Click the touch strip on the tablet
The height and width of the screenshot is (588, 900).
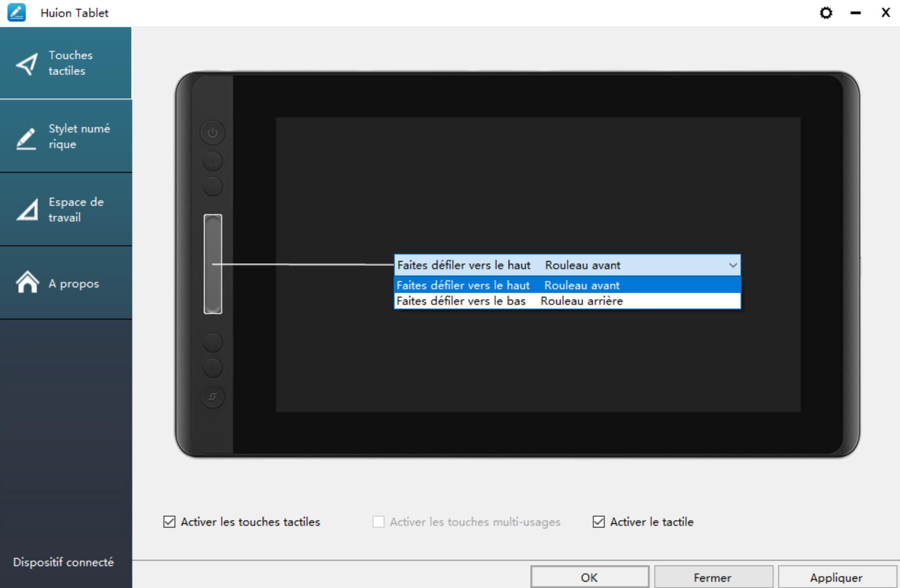point(213,264)
